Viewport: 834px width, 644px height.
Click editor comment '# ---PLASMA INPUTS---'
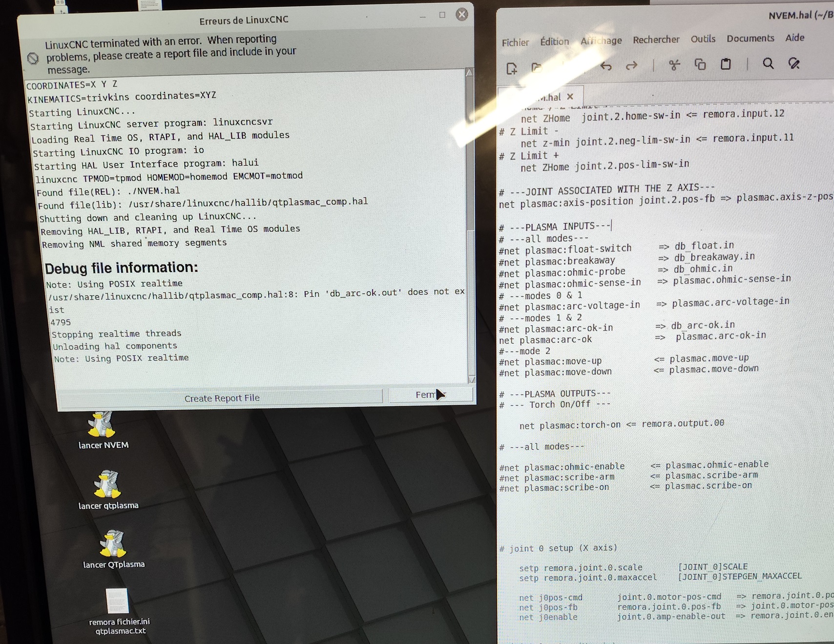[x=555, y=227]
